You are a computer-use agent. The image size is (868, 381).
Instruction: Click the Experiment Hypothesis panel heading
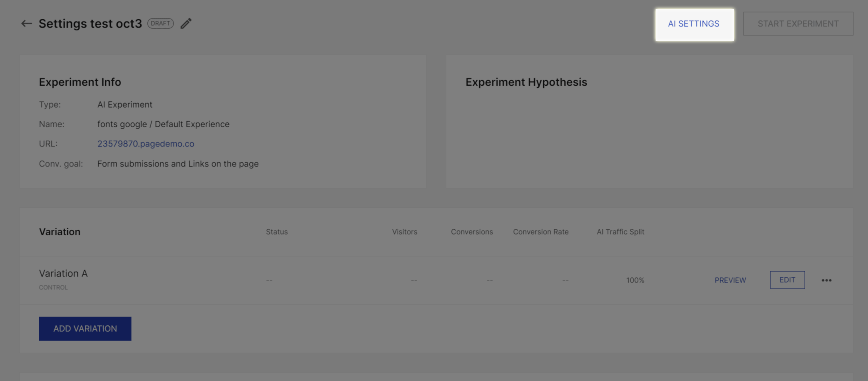coord(526,82)
